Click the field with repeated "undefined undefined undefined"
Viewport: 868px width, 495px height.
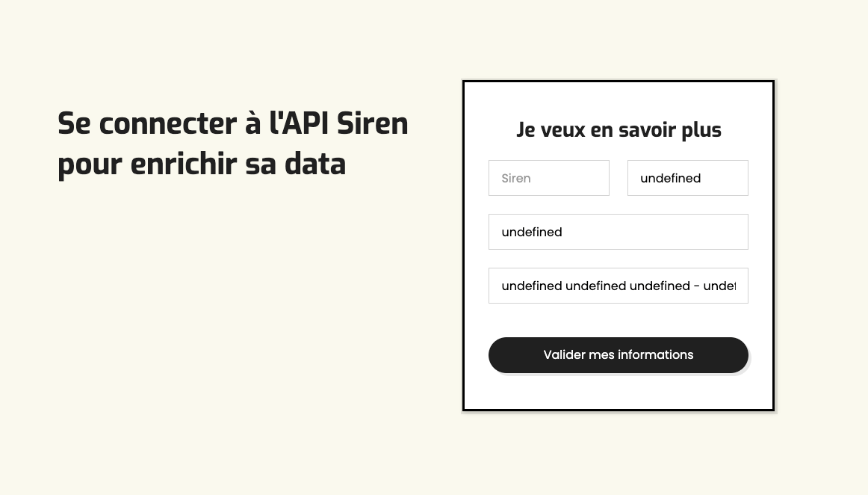[618, 286]
